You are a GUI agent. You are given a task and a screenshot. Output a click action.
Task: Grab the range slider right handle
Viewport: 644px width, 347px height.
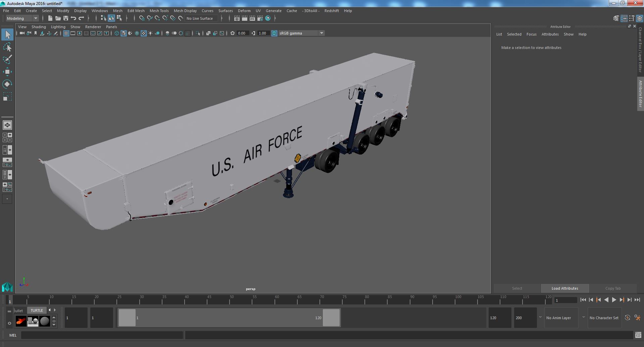point(331,318)
